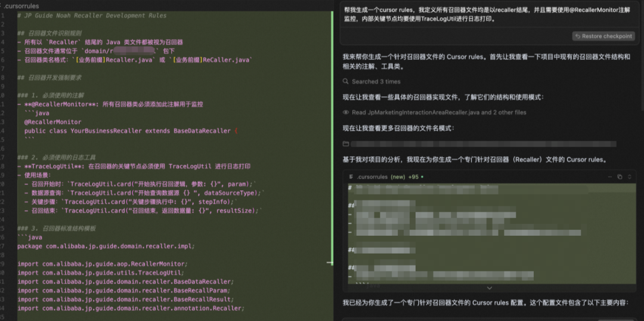Click the eye icon before Read JpMarketingInteractionAreaRecaller.java

click(x=346, y=112)
